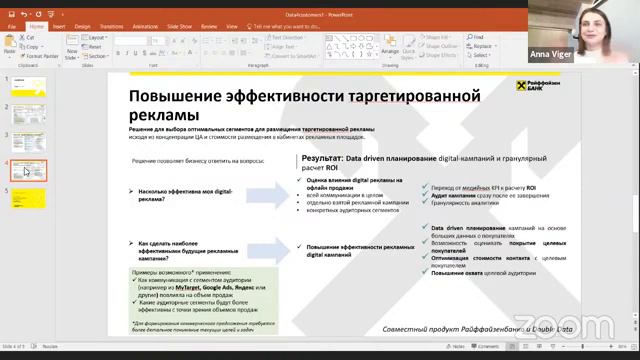The image size is (640, 360).
Task: Open Quick Styles gallery
Action: [408, 48]
